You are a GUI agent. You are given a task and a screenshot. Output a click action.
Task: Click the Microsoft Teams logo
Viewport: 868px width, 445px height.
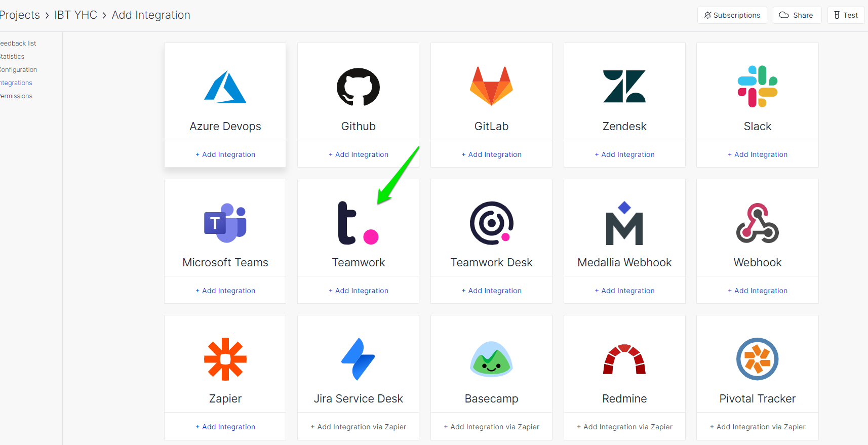tap(225, 223)
